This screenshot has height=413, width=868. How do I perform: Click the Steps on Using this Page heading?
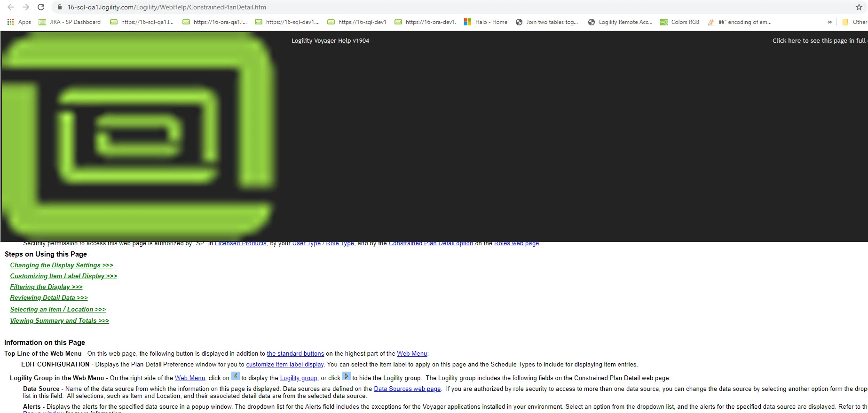46,254
